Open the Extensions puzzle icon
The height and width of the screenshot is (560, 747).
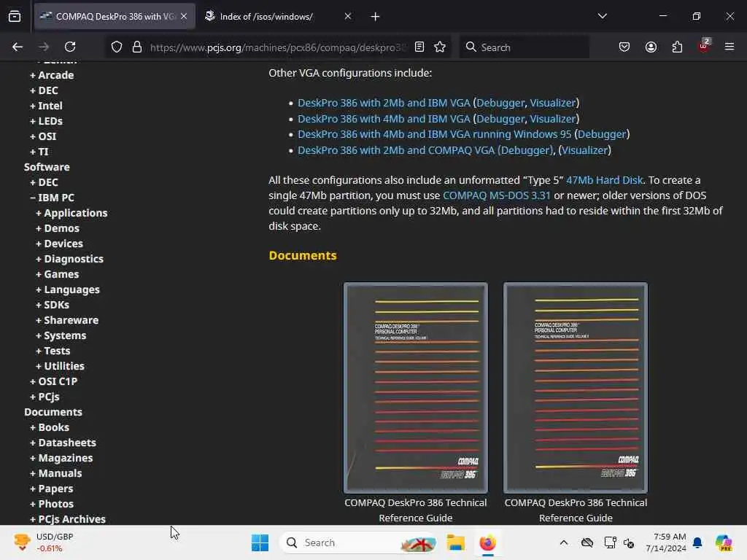(677, 47)
